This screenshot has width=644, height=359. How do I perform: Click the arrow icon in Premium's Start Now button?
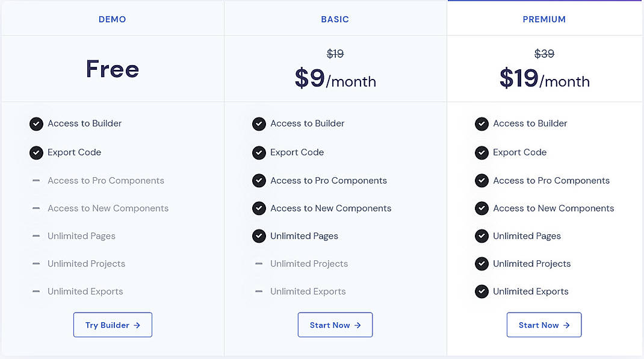[x=565, y=324]
